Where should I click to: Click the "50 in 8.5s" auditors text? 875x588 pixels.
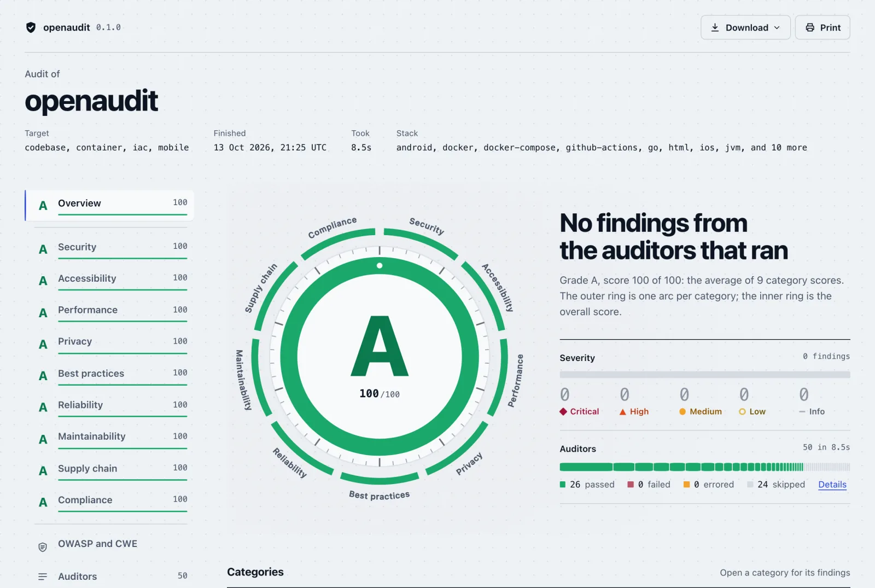pos(826,447)
